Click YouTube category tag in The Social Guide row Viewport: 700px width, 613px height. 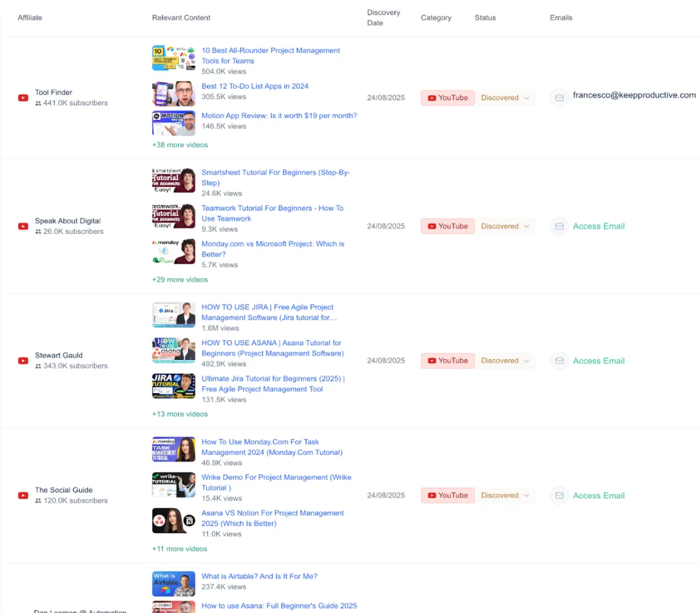pyautogui.click(x=448, y=495)
